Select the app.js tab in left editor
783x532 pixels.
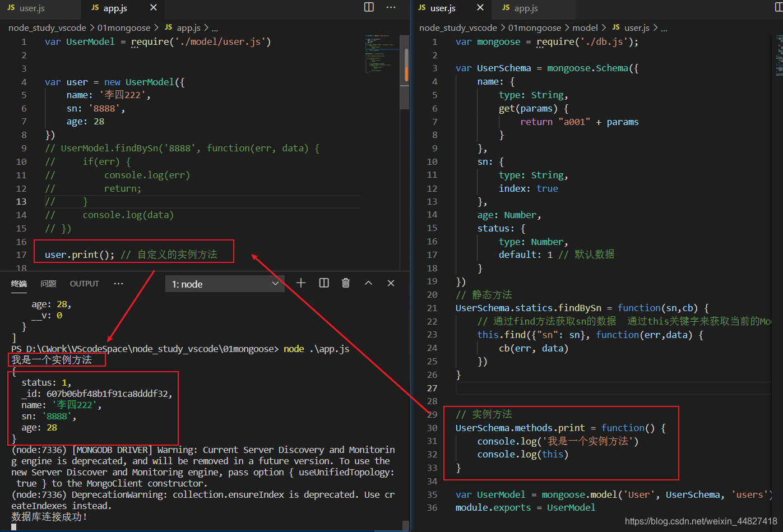(x=115, y=8)
